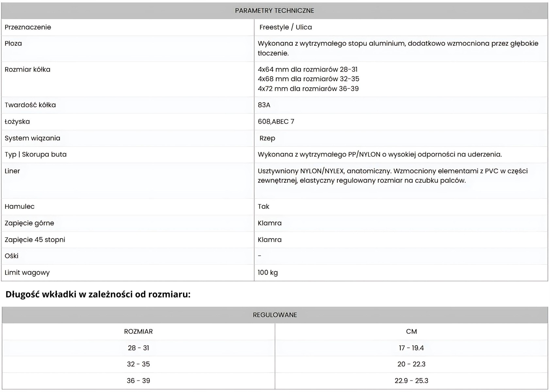Click the Typ | Skorupa buta label
550x392 pixels.
36,155
